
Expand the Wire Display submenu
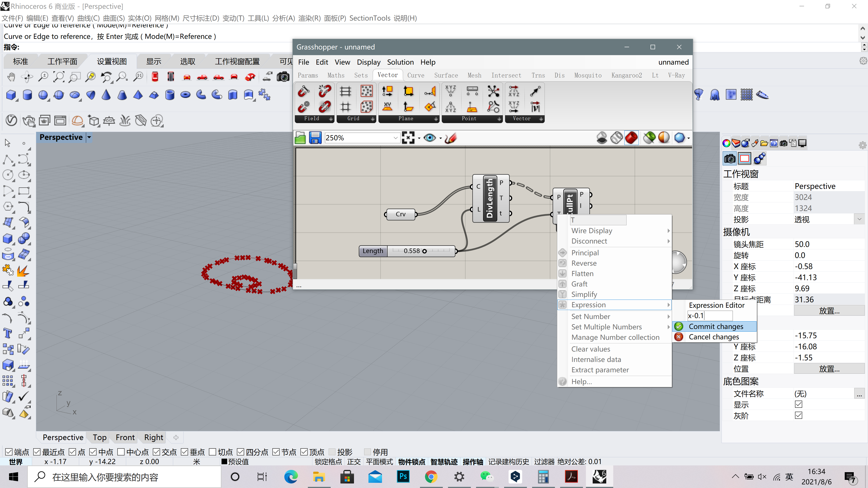click(615, 231)
